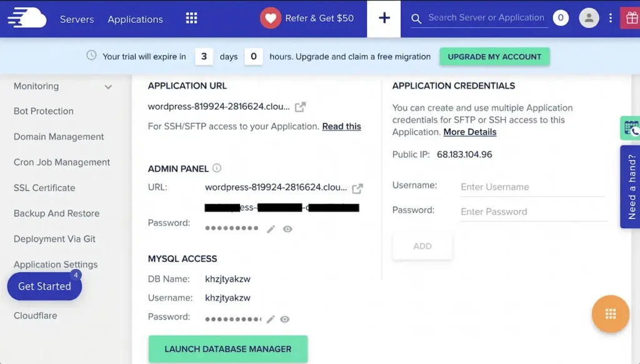
Task: Click the Get Started button
Action: tap(44, 286)
